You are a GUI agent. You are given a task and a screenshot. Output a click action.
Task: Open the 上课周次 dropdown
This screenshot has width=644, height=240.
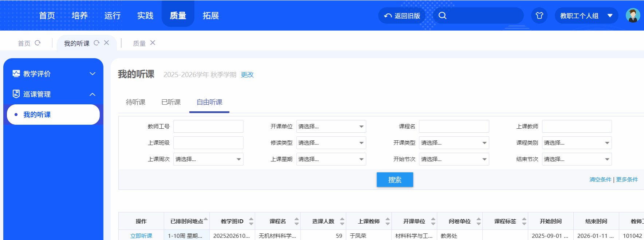point(208,159)
